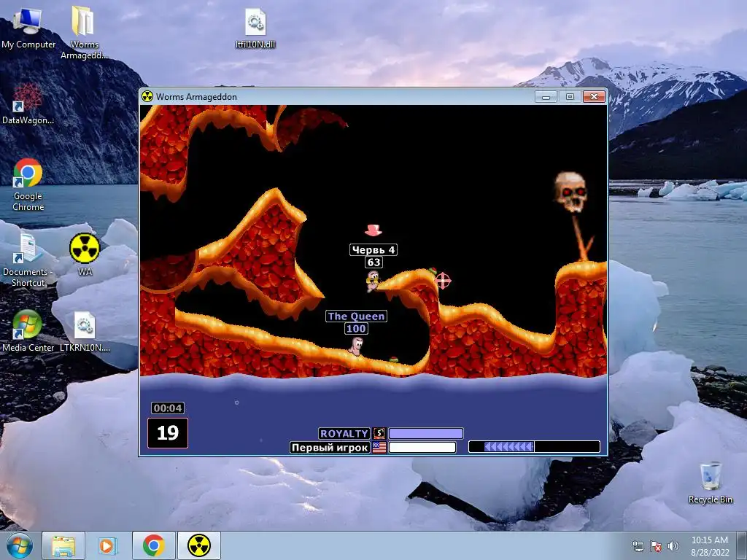Viewport: 747px width, 560px height.
Task: Switch to Chrome in the taskbar
Action: point(153,545)
